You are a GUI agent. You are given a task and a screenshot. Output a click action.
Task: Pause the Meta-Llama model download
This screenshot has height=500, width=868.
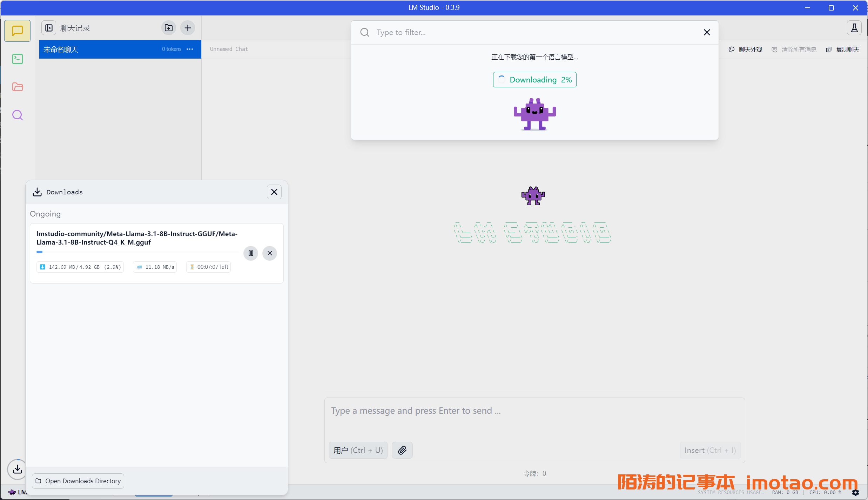click(251, 253)
